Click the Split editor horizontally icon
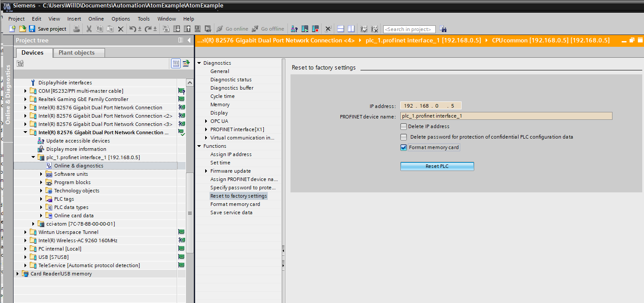 pyautogui.click(x=341, y=29)
